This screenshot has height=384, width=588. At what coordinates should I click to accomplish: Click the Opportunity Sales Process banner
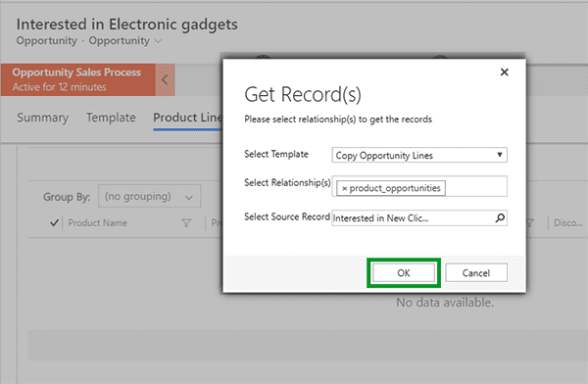click(78, 79)
